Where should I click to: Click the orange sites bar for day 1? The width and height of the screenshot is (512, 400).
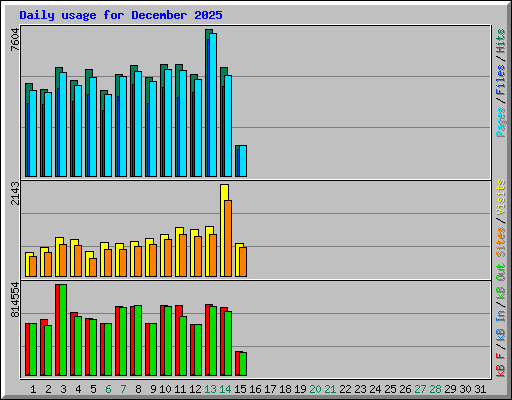(33, 266)
